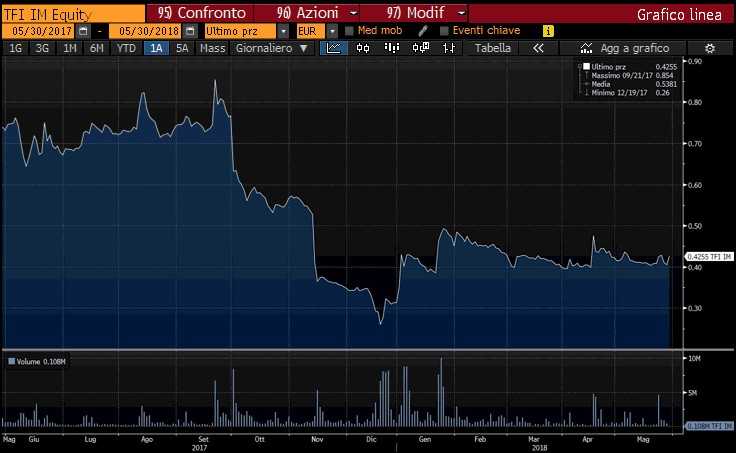736x453 pixels.
Task: Click the Volume 0.108M legend label
Action: (41, 361)
